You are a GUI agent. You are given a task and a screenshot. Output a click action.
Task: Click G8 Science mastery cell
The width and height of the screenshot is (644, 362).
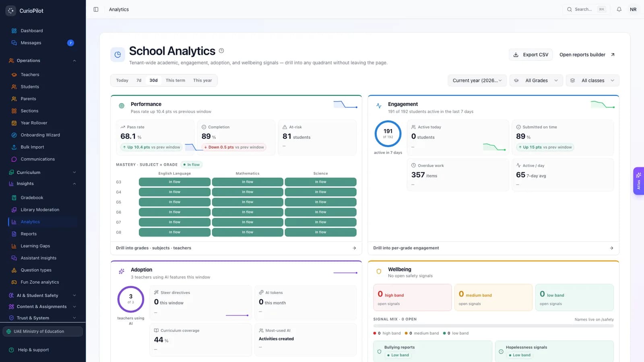320,232
